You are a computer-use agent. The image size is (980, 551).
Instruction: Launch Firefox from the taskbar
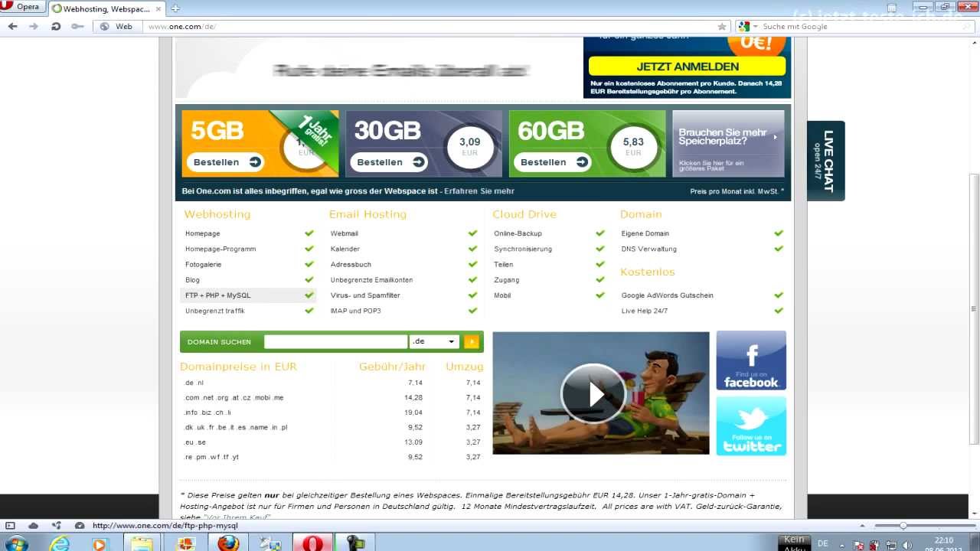227,543
